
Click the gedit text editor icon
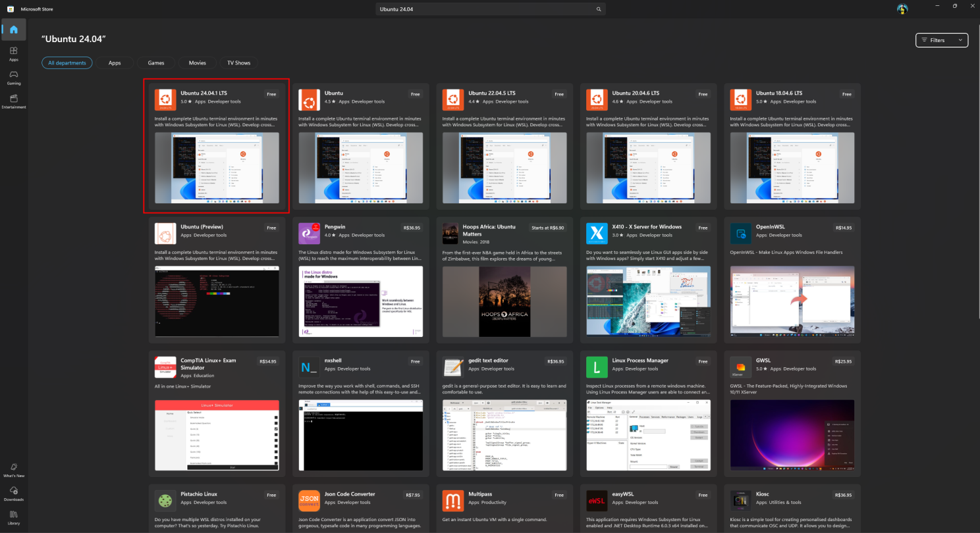pyautogui.click(x=452, y=367)
